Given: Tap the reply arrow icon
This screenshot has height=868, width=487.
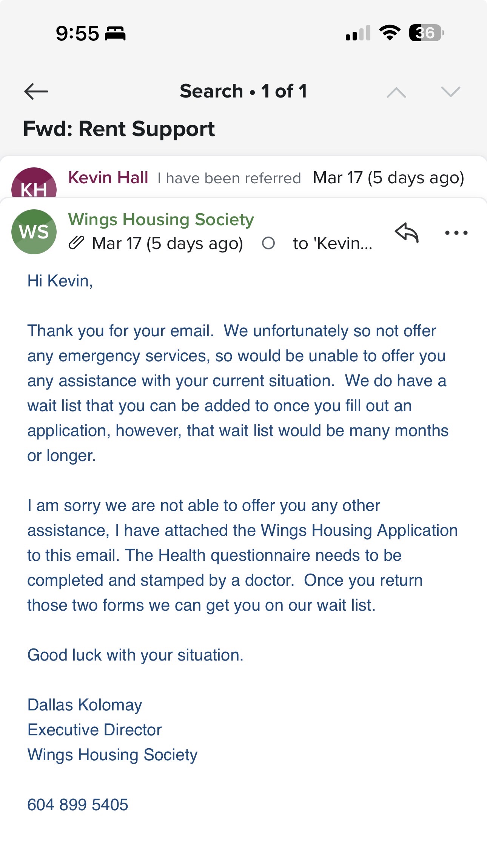Looking at the screenshot, I should coord(407,232).
